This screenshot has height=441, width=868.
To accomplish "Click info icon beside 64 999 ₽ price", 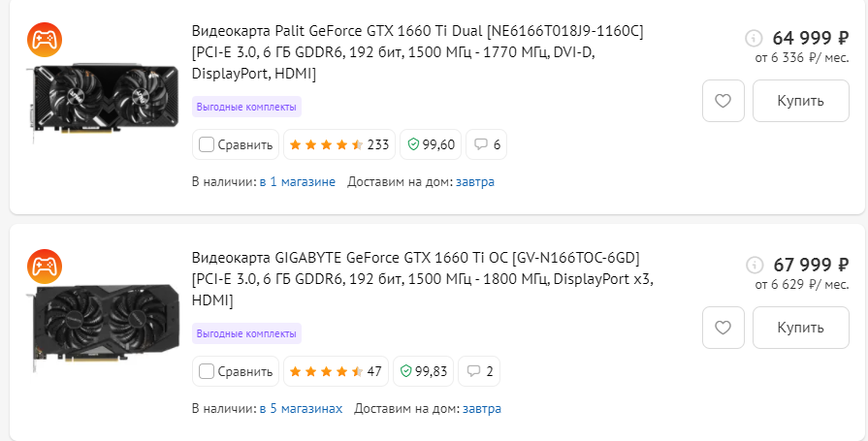I will coord(755,38).
